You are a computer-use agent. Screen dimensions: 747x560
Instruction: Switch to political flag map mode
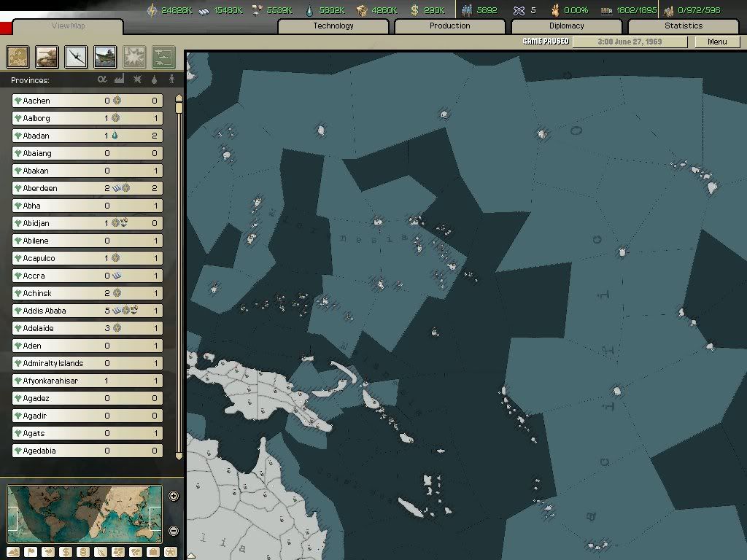pos(31,551)
